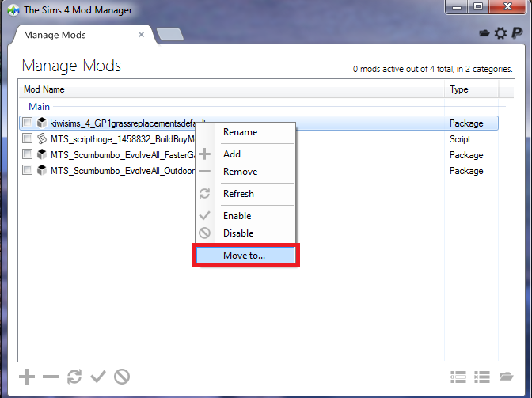Viewport: 532px width, 398px height.
Task: Maximize the Sims 4 Mod Manager window
Action: coord(478,7)
